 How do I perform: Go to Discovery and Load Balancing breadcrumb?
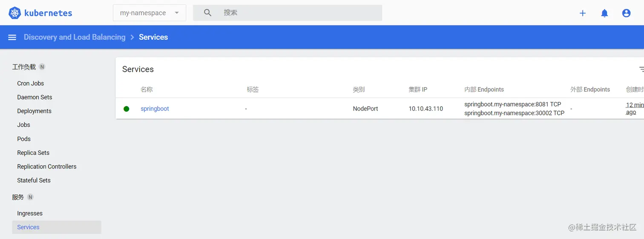(75, 37)
